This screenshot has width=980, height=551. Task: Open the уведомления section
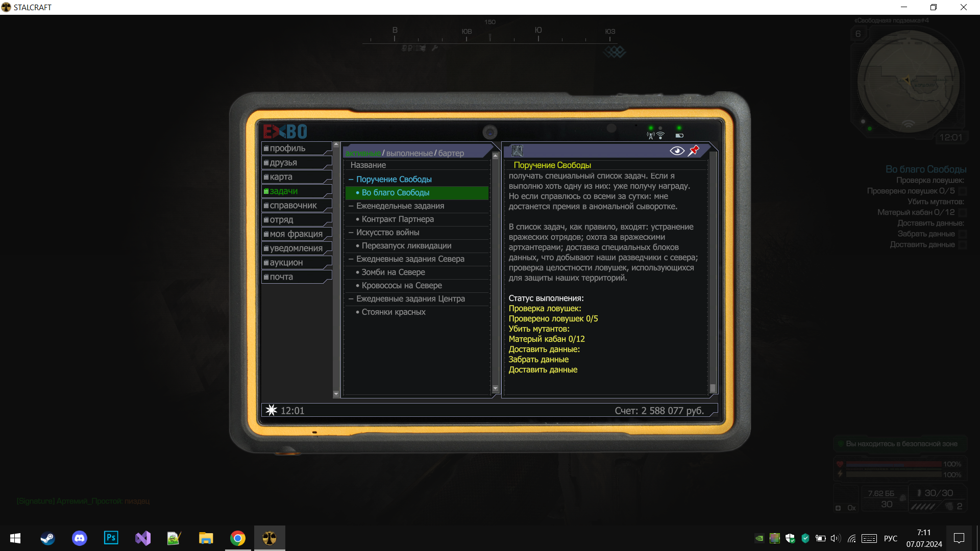point(297,248)
